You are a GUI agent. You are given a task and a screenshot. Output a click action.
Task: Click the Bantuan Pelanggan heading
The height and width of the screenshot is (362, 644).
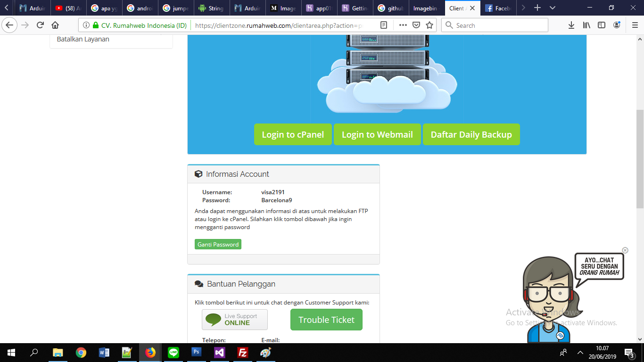[x=241, y=284]
